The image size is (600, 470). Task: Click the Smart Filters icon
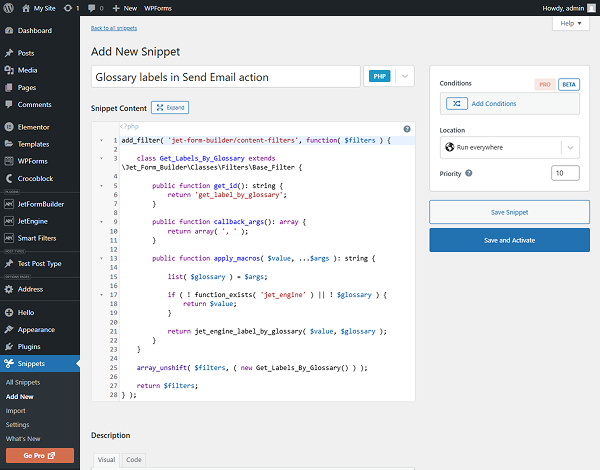pyautogui.click(x=9, y=238)
